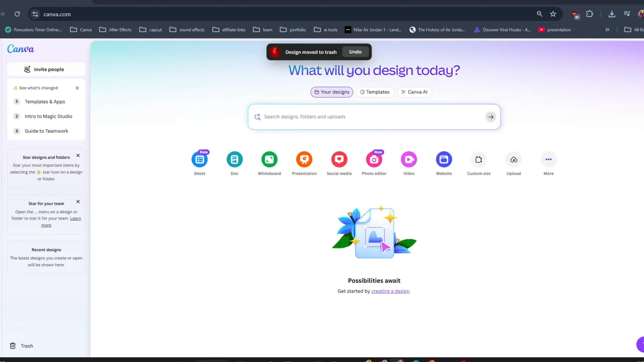
Task: Open the browser extensions puzzle icon
Action: click(x=590, y=14)
